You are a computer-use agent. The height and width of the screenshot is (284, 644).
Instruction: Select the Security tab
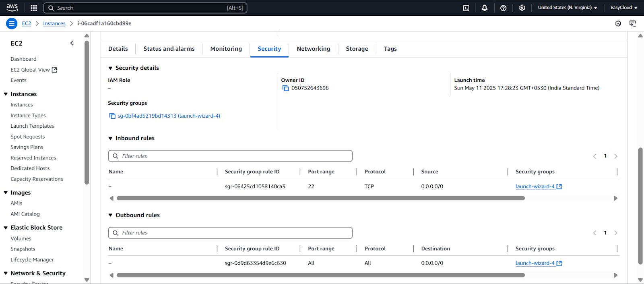[269, 49]
